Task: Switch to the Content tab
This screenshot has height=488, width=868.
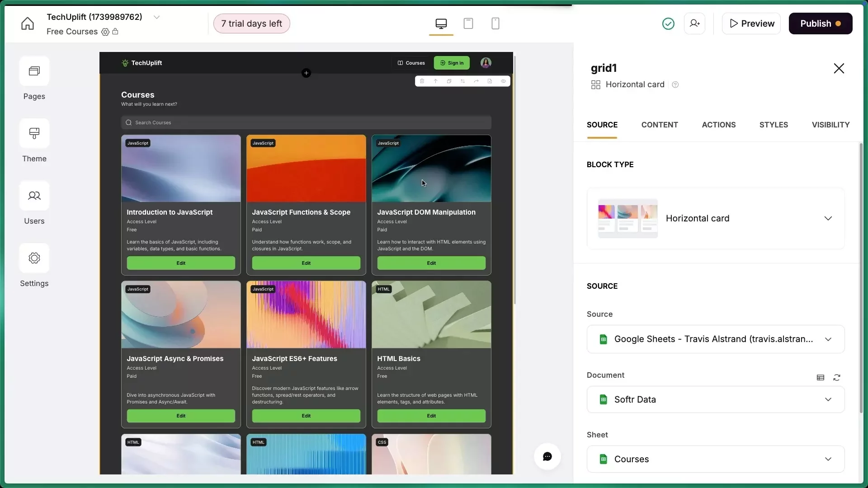Action: tap(660, 125)
